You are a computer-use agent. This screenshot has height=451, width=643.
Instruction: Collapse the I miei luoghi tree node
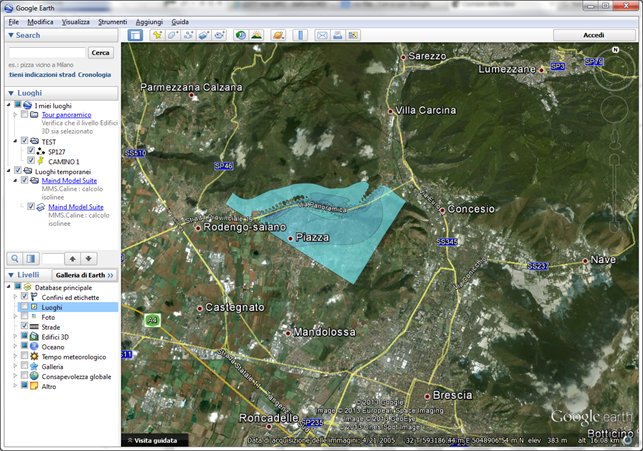[9, 105]
